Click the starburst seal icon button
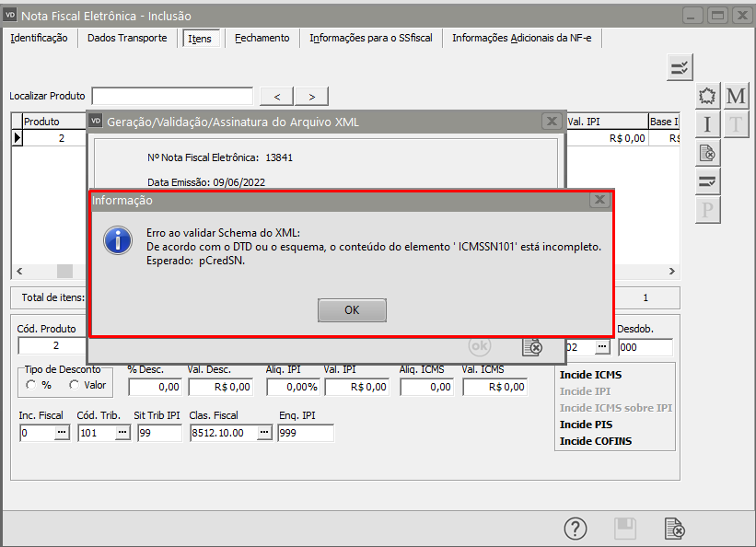The width and height of the screenshot is (756, 547). [707, 96]
